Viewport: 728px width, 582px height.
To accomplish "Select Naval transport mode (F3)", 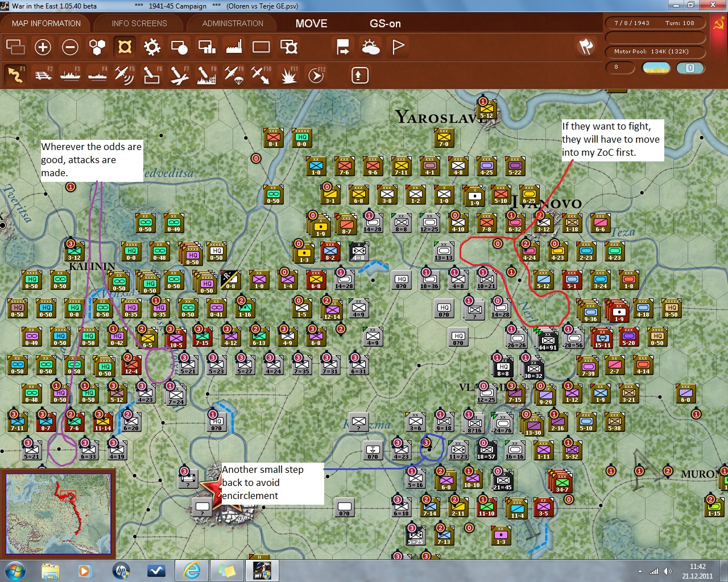I will coord(70,74).
